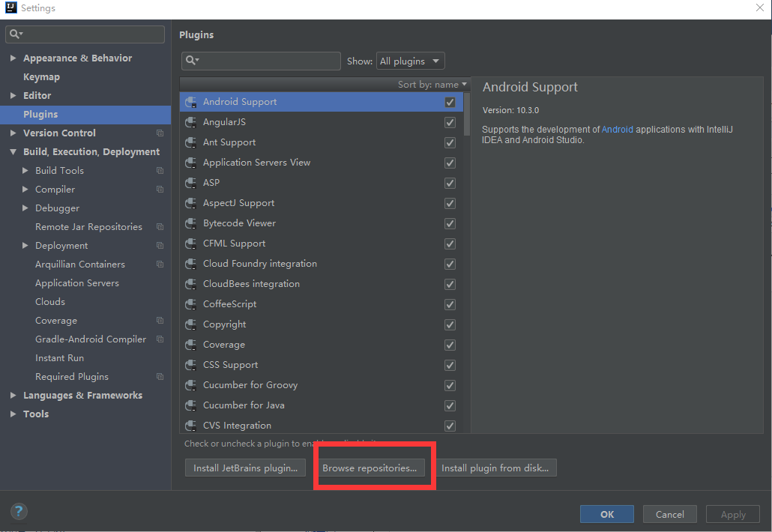Disable the ASP plugin checkbox

tap(450, 183)
